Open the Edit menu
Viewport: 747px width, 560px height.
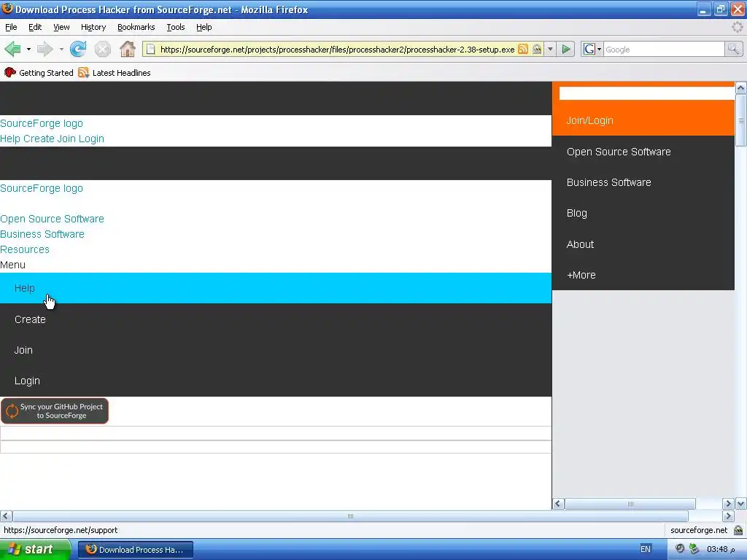(x=35, y=27)
